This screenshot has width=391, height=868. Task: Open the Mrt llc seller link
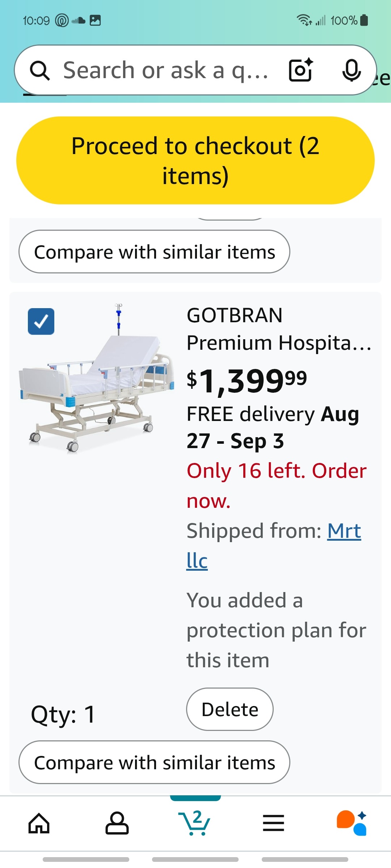point(344,531)
